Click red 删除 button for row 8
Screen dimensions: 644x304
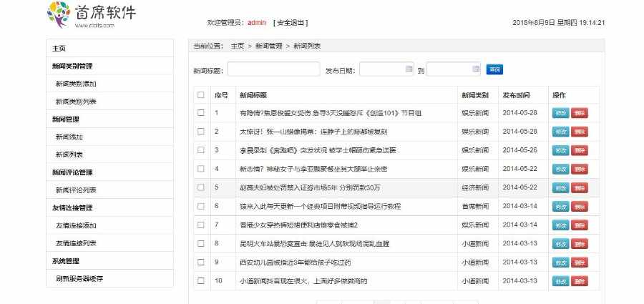click(x=579, y=244)
